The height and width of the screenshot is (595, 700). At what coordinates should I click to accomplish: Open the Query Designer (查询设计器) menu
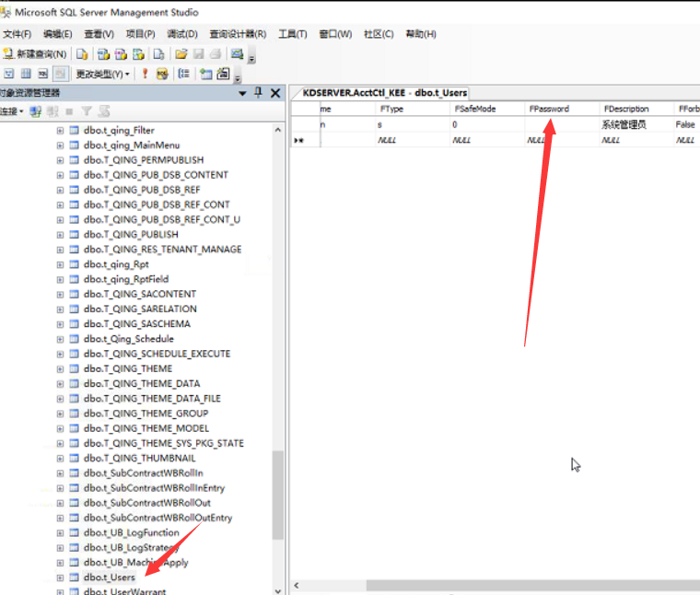238,34
